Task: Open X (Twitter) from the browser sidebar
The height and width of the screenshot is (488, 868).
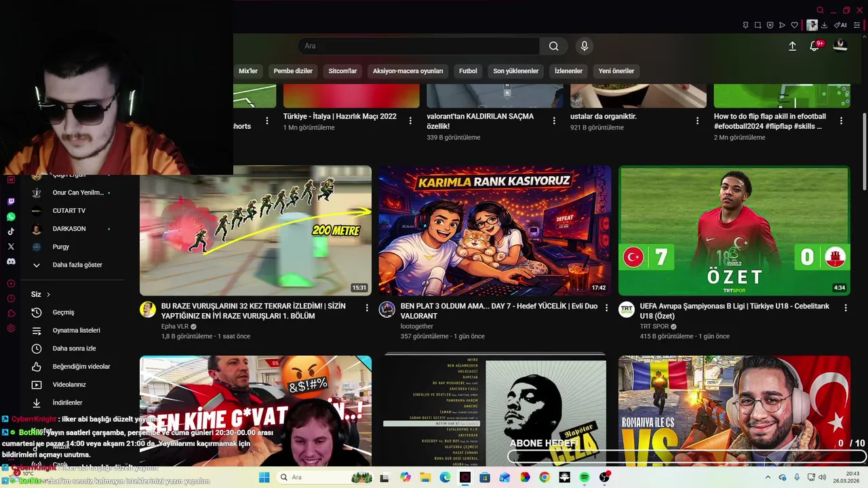Action: [x=11, y=246]
